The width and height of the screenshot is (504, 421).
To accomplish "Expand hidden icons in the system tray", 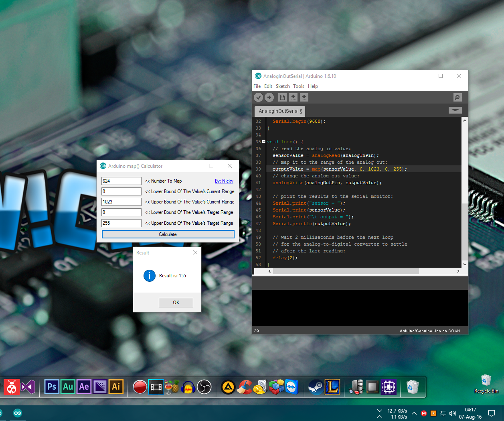I will click(414, 413).
